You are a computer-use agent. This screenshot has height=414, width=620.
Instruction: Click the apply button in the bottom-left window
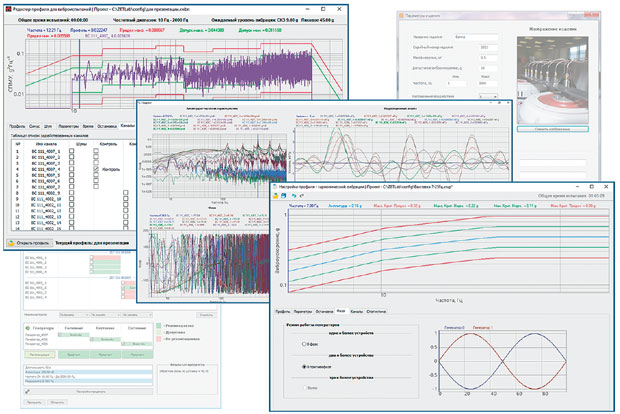(x=34, y=402)
